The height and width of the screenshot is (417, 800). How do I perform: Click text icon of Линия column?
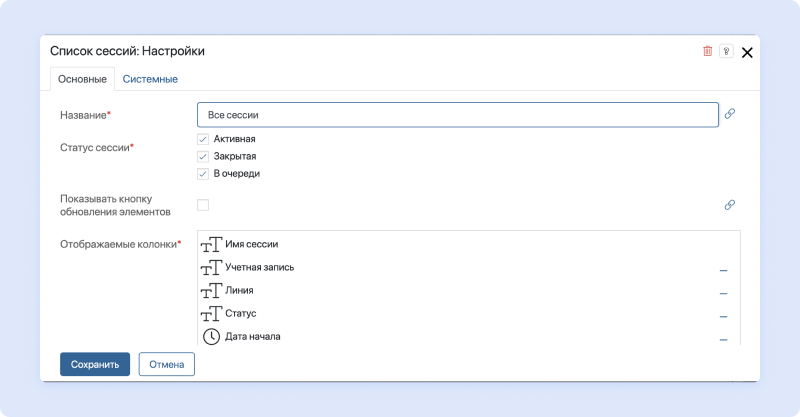(211, 291)
